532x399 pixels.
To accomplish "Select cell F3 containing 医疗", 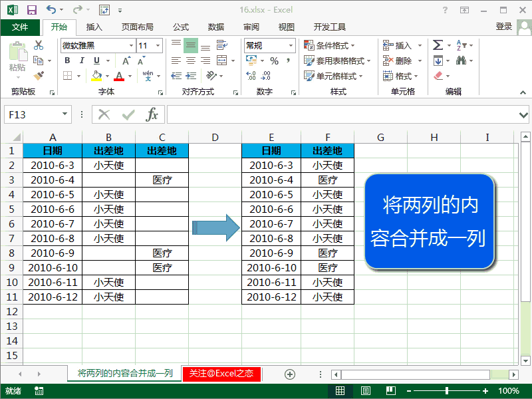I will tap(327, 180).
